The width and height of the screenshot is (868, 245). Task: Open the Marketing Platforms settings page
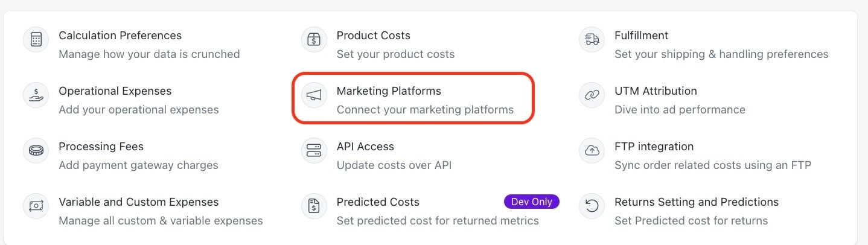(389, 91)
